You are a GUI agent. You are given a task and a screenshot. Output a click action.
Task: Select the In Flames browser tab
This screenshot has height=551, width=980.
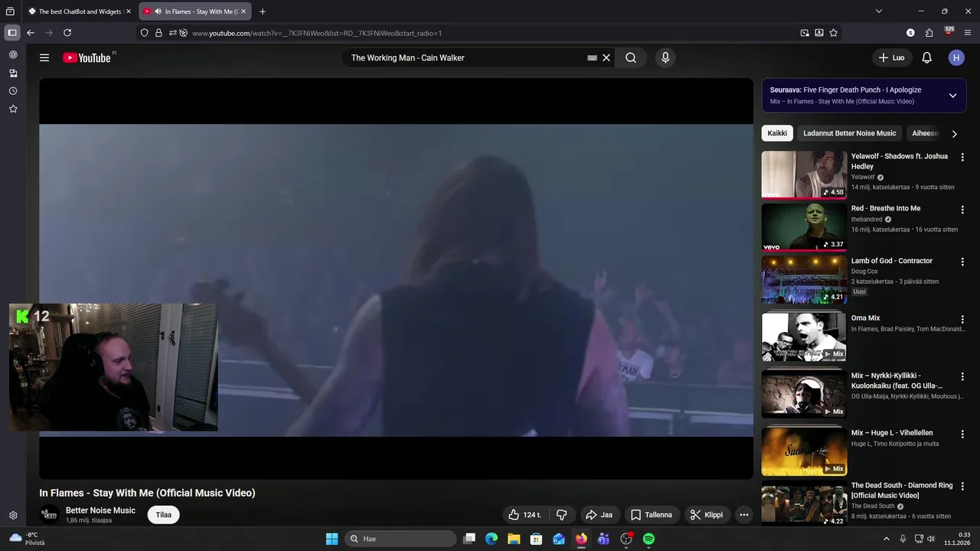(x=194, y=11)
